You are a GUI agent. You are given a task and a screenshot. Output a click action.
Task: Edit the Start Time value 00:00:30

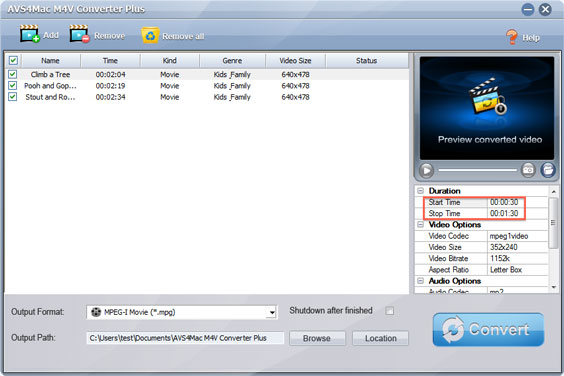coord(504,202)
